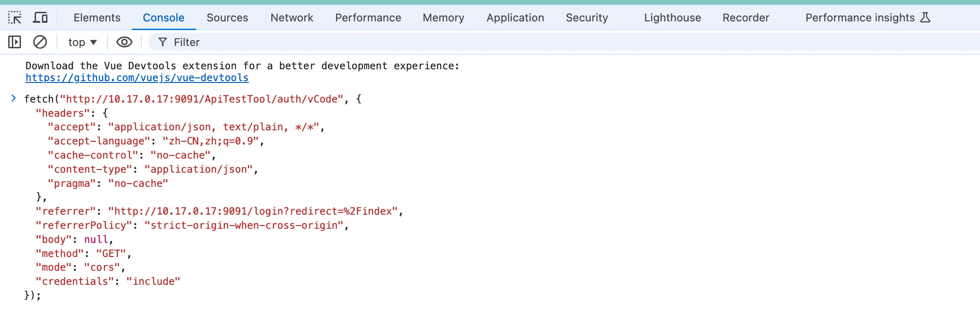Open the Performance insights tab

(x=860, y=18)
